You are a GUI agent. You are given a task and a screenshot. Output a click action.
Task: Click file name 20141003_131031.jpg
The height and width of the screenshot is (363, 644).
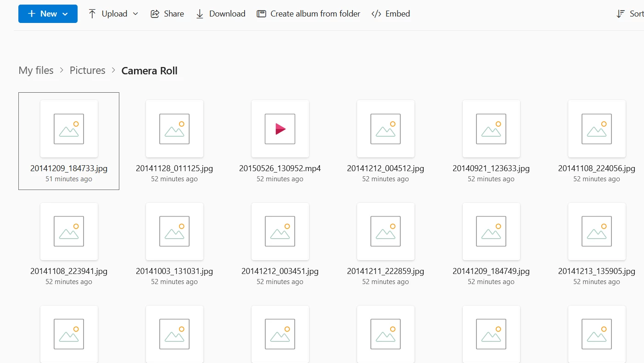(x=174, y=271)
